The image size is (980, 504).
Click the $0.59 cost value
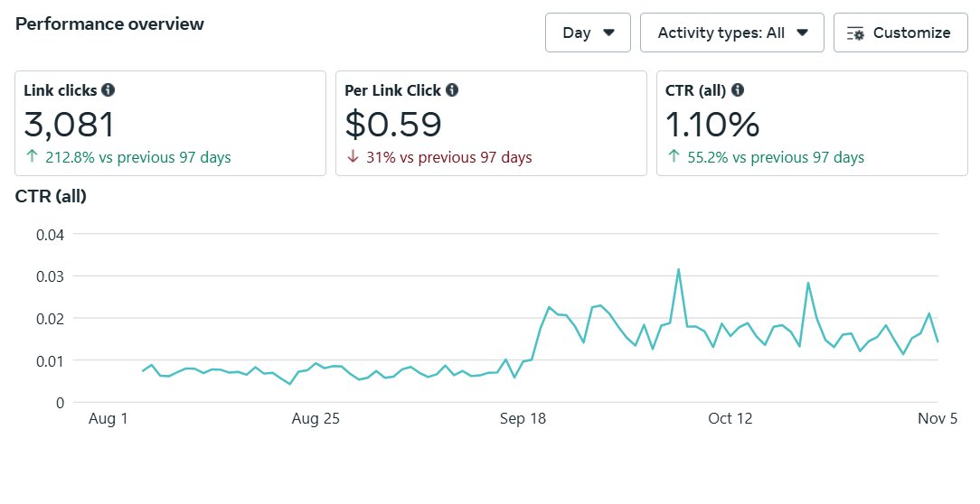pos(393,125)
